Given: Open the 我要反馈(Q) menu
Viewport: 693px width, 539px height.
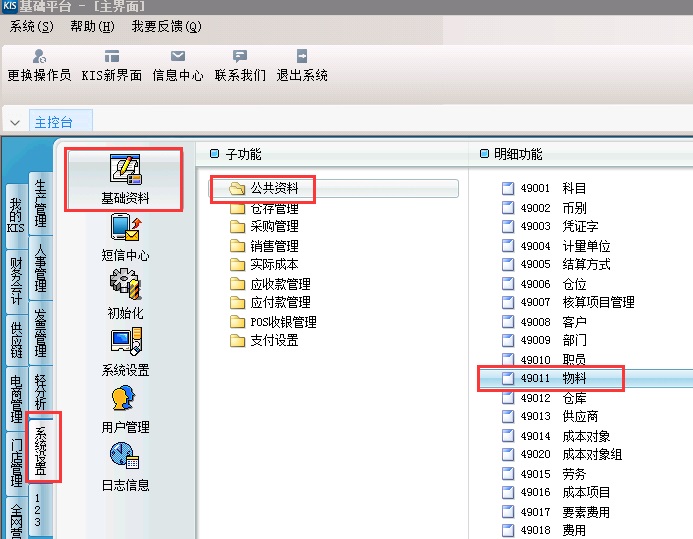Looking at the screenshot, I should tap(167, 27).
